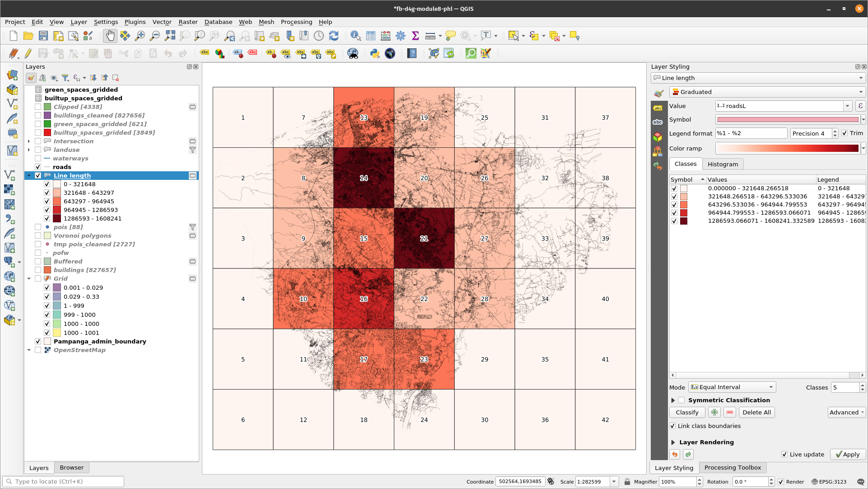Screen dimensions: 868x489
Task: Activate the Identify Features tool
Action: click(x=355, y=36)
